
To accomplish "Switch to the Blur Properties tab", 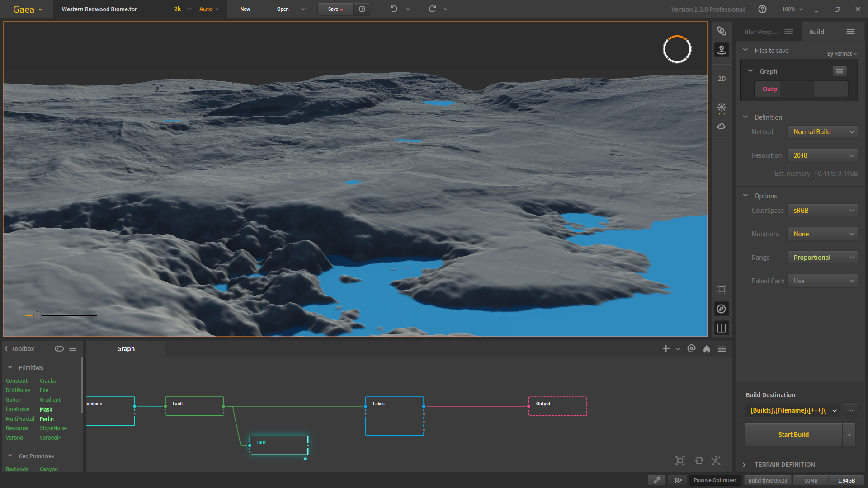I will coord(761,32).
